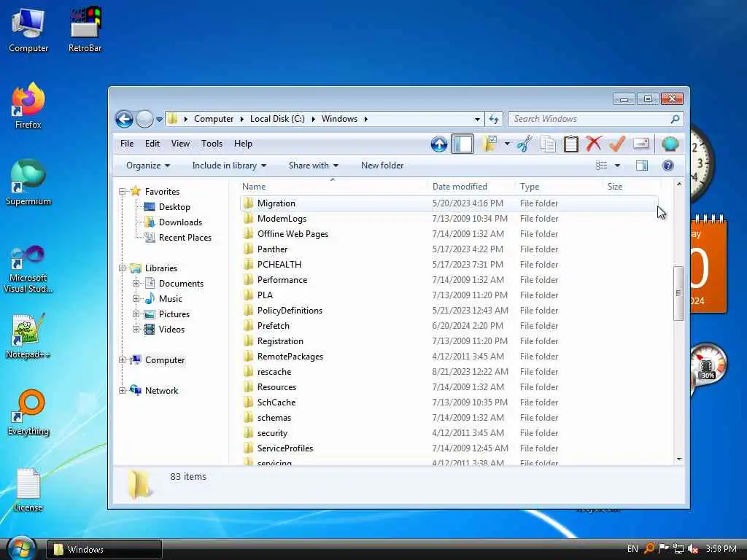Open the Edit menu

tap(152, 144)
